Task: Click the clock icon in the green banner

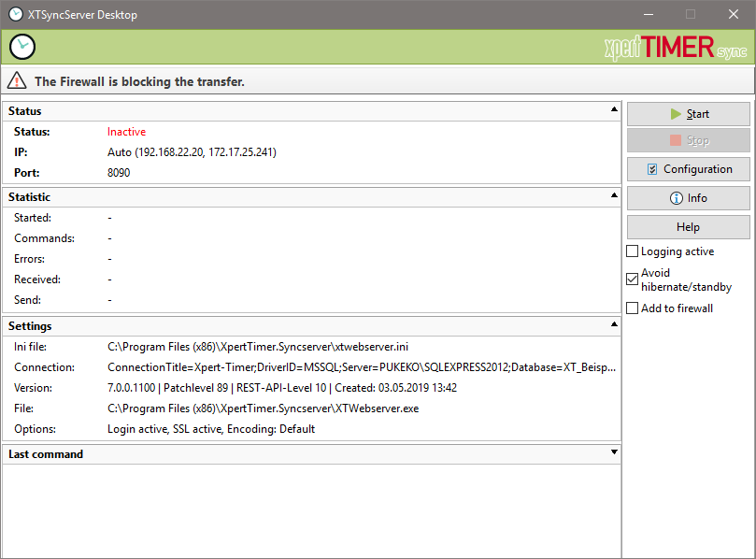Action: point(22,47)
